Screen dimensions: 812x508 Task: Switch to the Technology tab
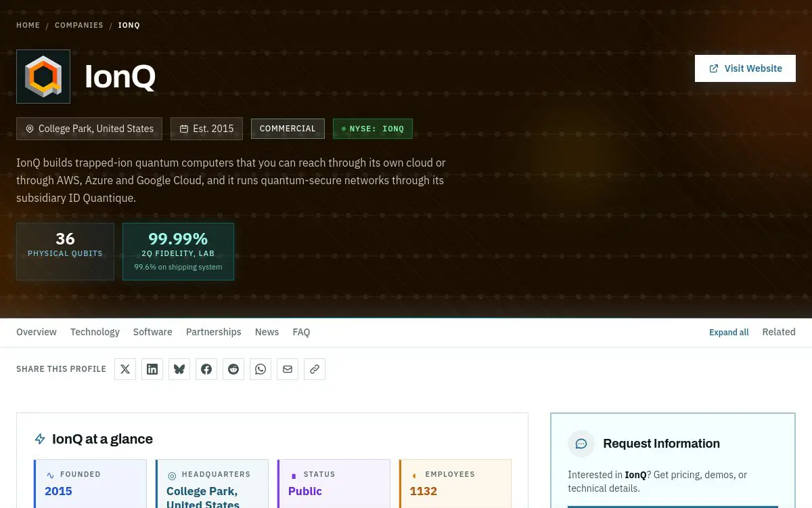(95, 332)
